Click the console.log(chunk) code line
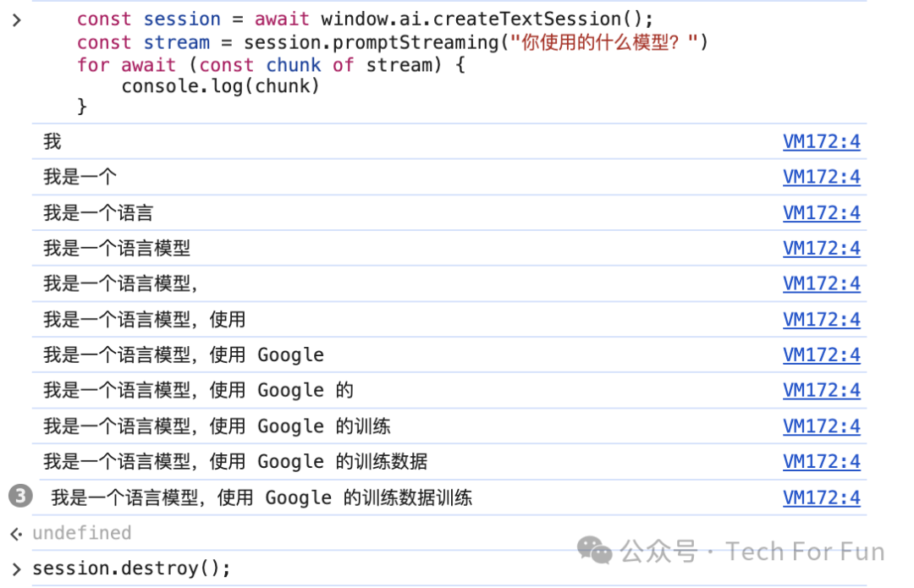The width and height of the screenshot is (914, 588). pyautogui.click(x=220, y=85)
